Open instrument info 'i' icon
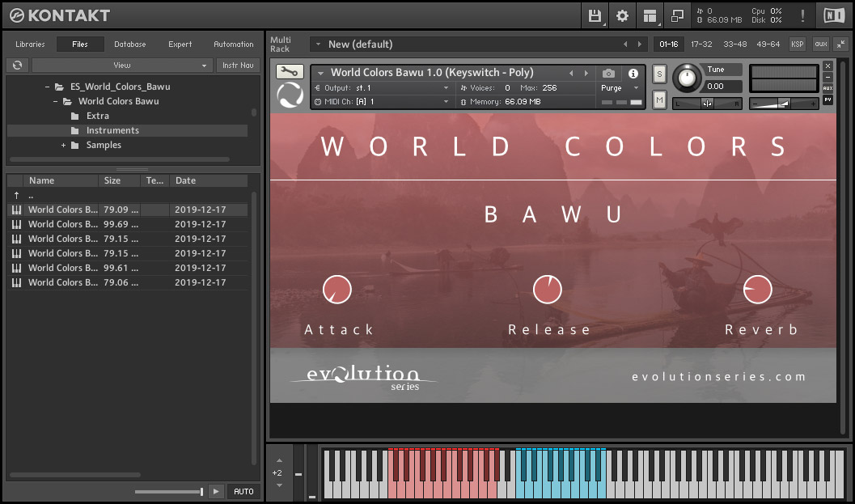855x504 pixels. (633, 74)
